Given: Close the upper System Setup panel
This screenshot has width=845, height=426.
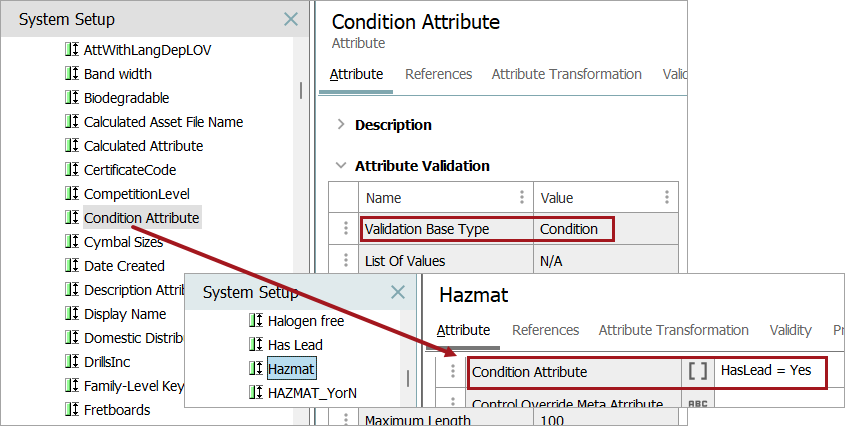Looking at the screenshot, I should (x=290, y=19).
